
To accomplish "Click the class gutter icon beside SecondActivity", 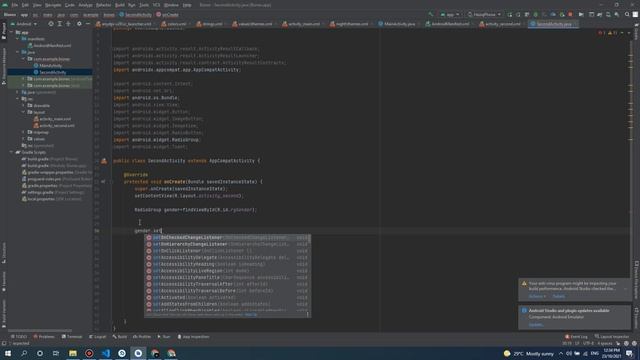I will click(104, 161).
